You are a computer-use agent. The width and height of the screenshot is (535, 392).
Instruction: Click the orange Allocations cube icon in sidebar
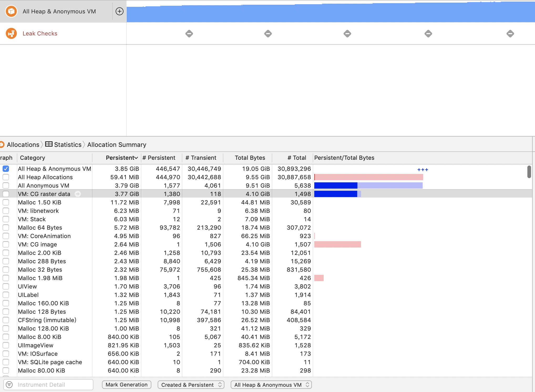point(12,11)
